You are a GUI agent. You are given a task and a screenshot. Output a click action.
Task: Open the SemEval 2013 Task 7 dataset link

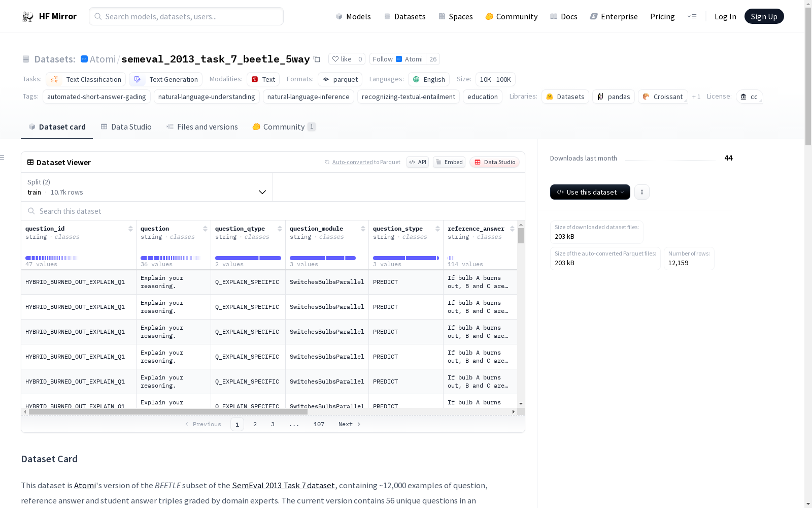pos(283,485)
